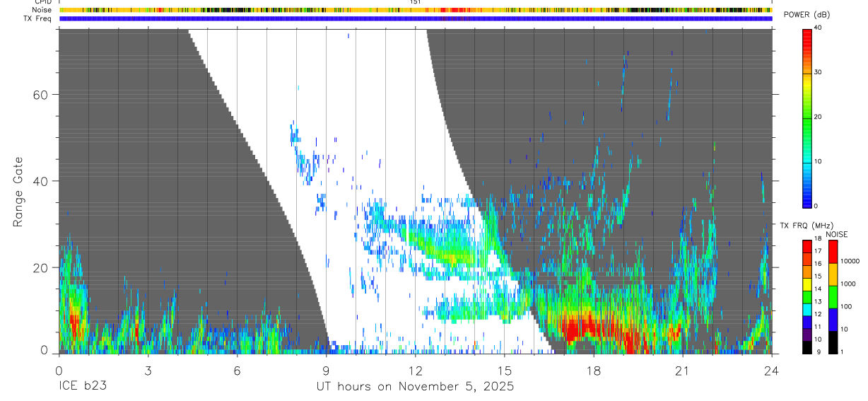
Task: Click the NOISE legend title
Action: [x=836, y=234]
